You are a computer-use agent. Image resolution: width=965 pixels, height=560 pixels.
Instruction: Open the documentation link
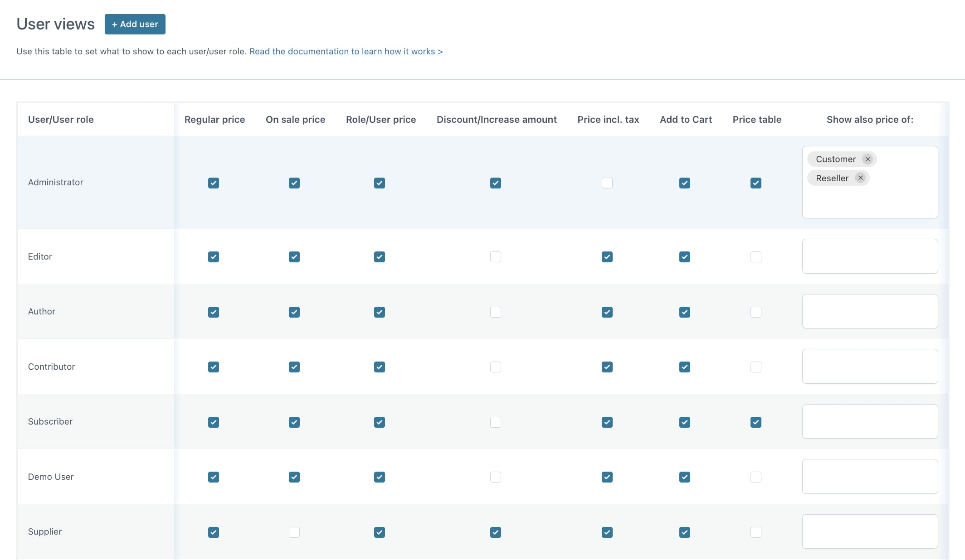[x=346, y=51]
